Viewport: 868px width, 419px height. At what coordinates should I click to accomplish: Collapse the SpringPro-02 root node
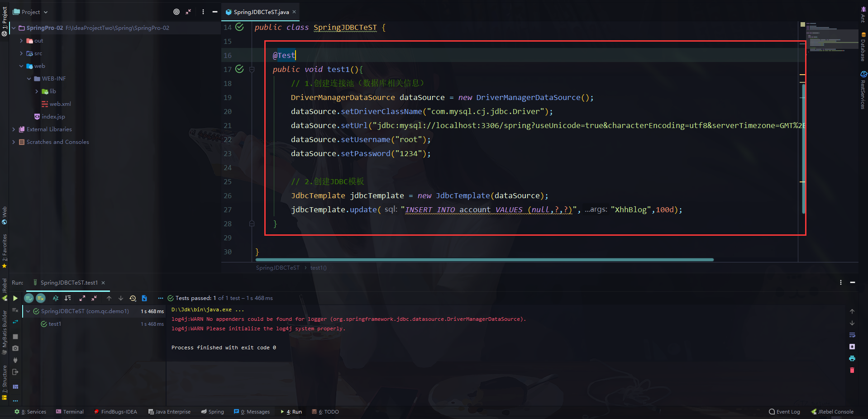click(x=14, y=28)
